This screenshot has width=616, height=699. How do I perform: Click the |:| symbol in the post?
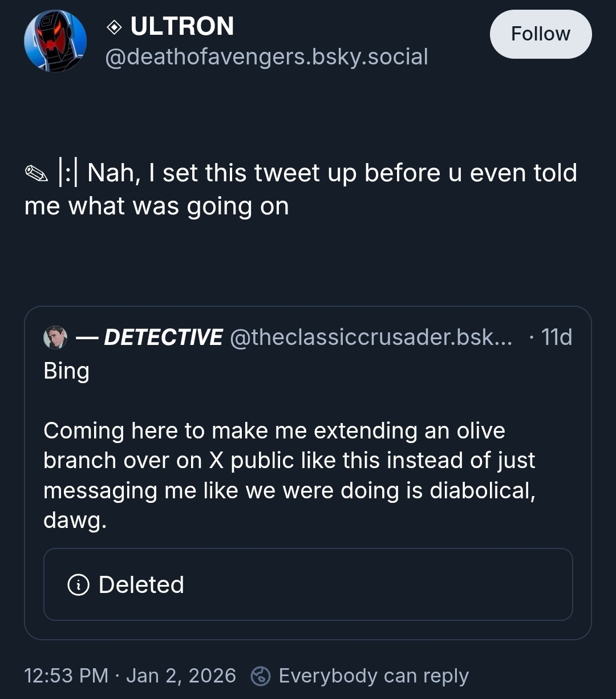point(69,173)
